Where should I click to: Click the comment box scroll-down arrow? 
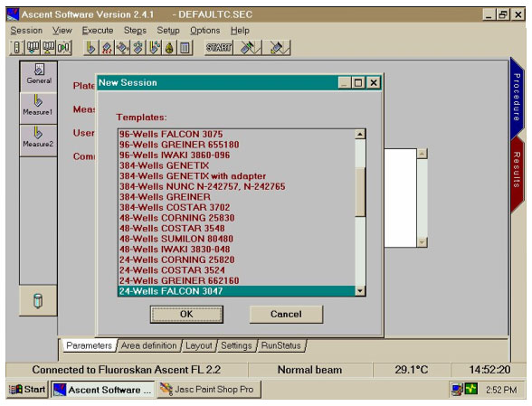(x=422, y=242)
